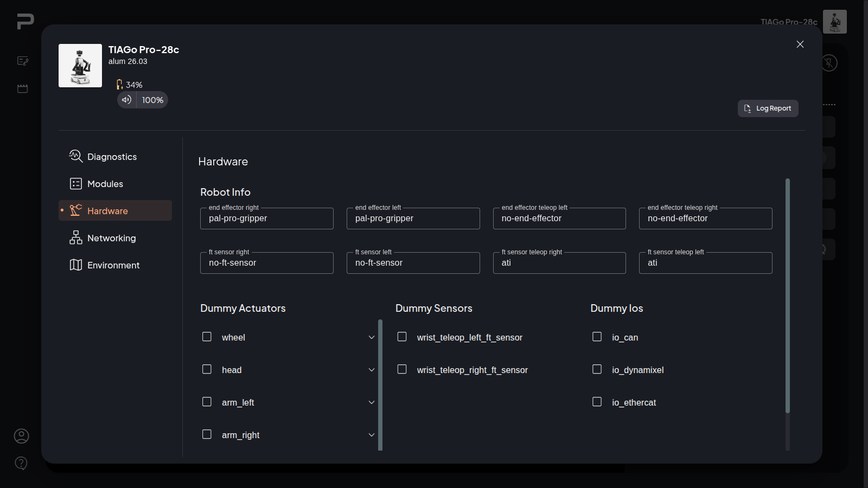
Task: Expand the wheel actuator chevron
Action: [372, 337]
